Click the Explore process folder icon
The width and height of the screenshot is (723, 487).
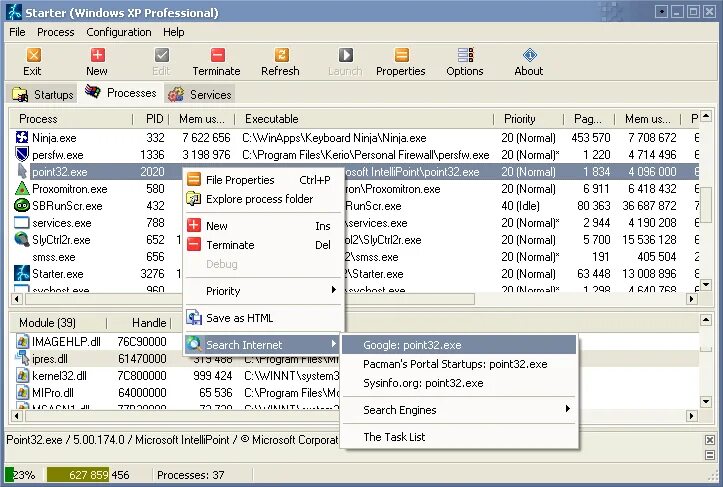click(194, 199)
